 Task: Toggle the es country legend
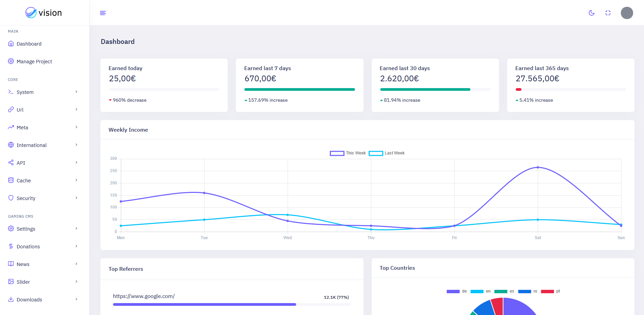pos(504,291)
